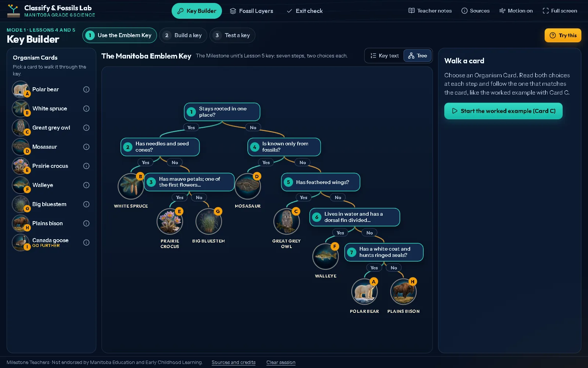Screen dimensions: 588x368
Task: Open info for Polar bear card
Action: click(86, 89)
